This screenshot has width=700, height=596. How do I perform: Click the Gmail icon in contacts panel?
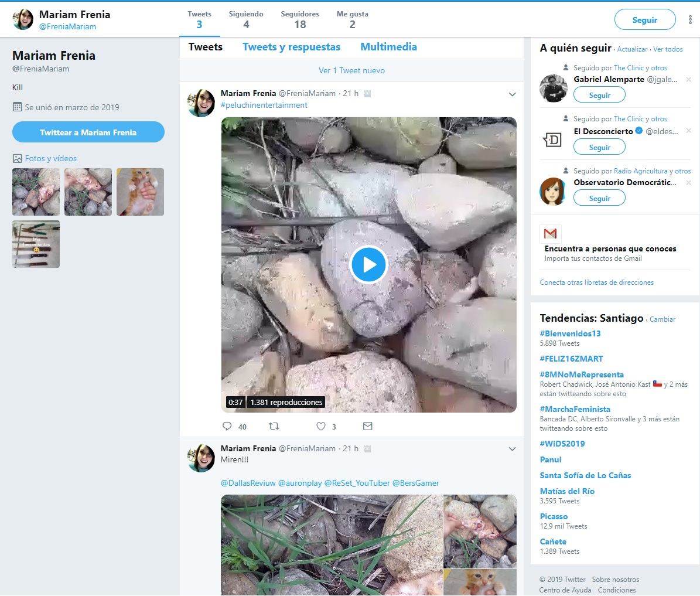point(550,234)
